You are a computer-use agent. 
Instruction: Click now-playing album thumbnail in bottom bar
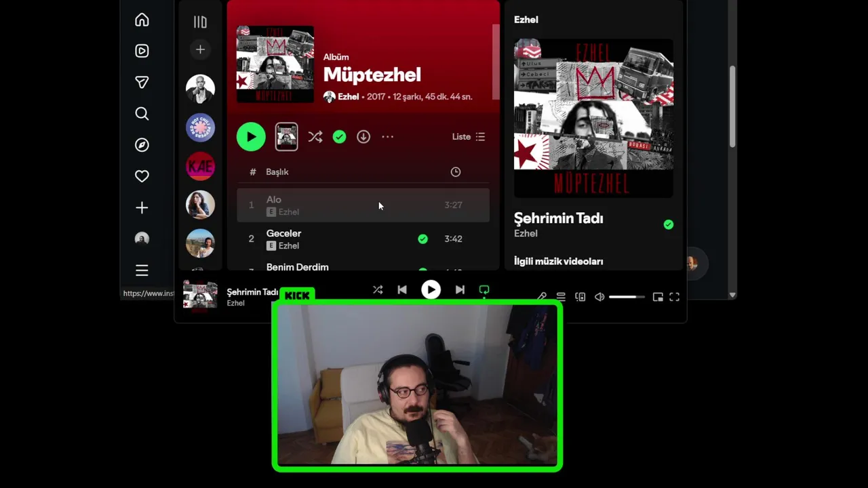coord(200,296)
